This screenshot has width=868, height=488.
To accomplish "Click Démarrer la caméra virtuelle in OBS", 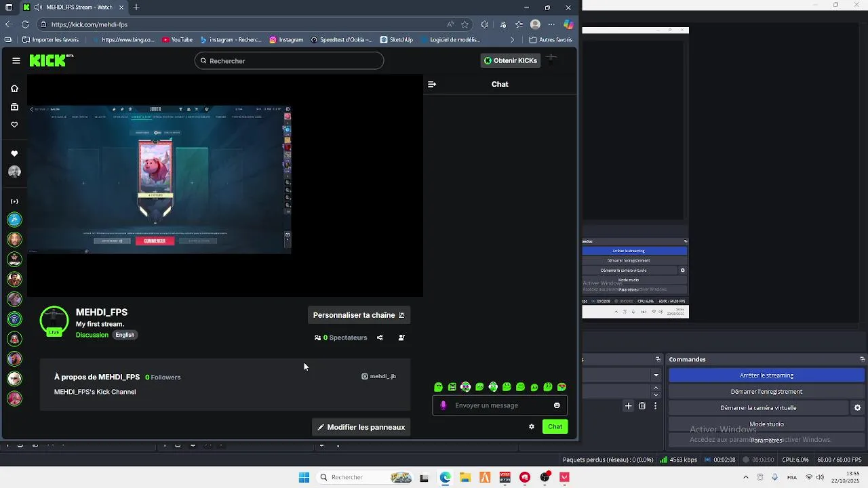I will pyautogui.click(x=758, y=408).
